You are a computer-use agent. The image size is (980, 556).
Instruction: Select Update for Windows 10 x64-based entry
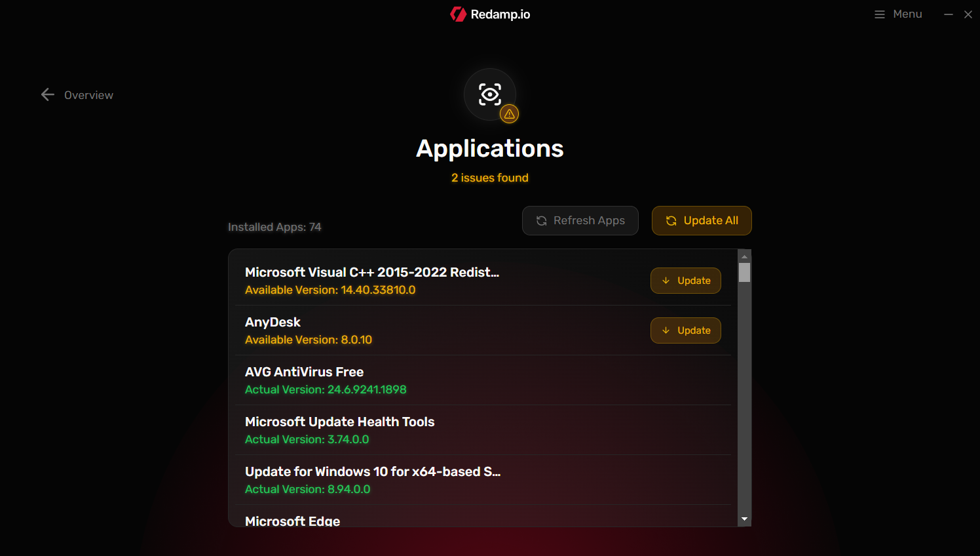point(483,480)
